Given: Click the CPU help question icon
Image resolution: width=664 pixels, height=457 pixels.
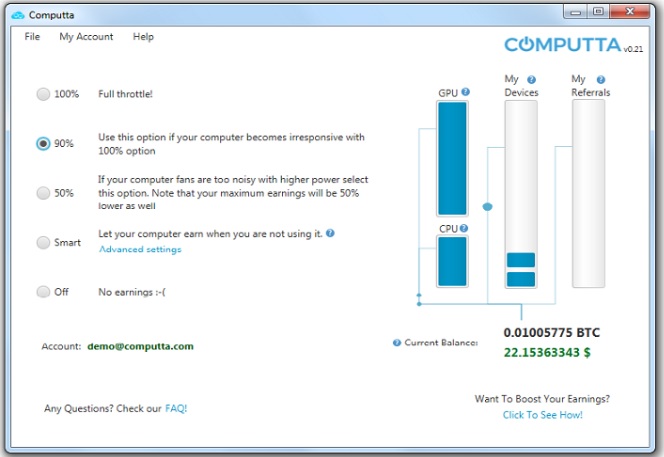Looking at the screenshot, I should [x=464, y=228].
